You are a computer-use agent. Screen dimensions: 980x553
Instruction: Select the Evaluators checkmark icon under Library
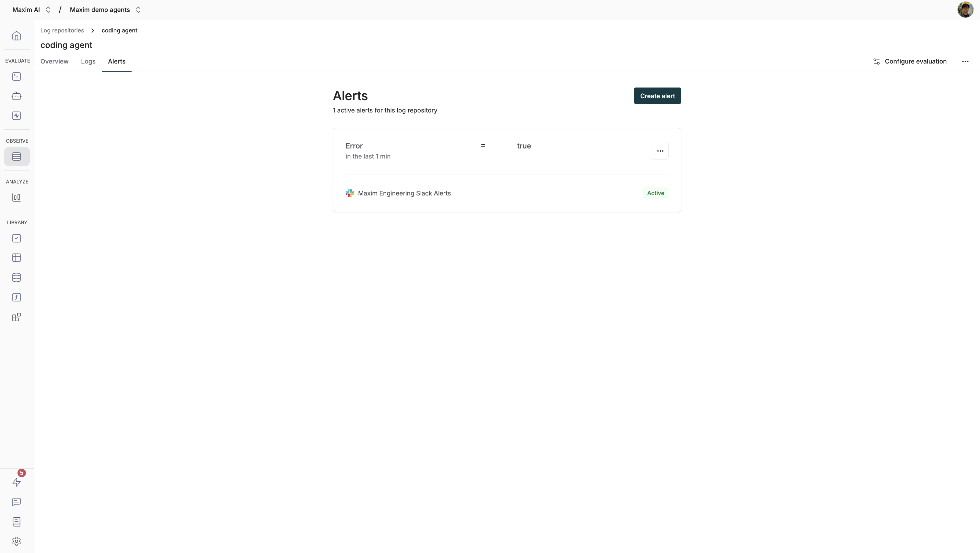click(x=16, y=238)
